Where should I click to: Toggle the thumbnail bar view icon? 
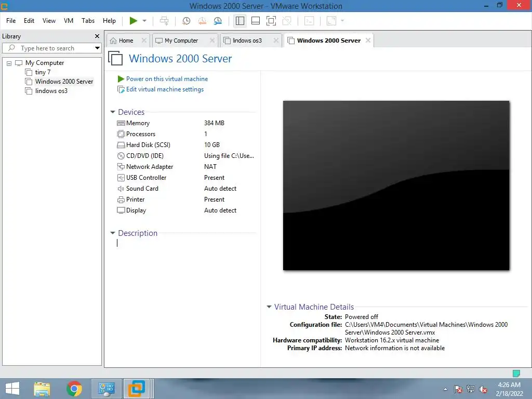tap(256, 21)
